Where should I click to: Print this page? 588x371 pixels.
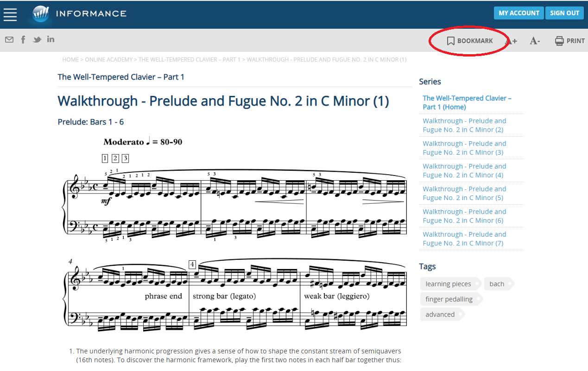click(x=570, y=41)
